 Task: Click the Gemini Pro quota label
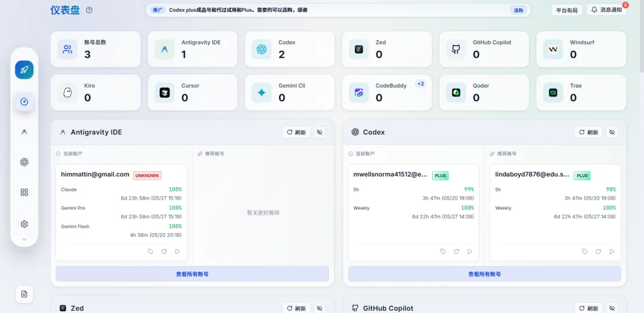(x=73, y=208)
